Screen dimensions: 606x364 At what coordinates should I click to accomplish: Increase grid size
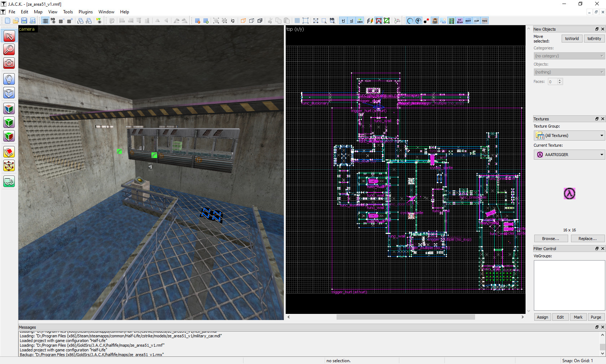point(70,21)
